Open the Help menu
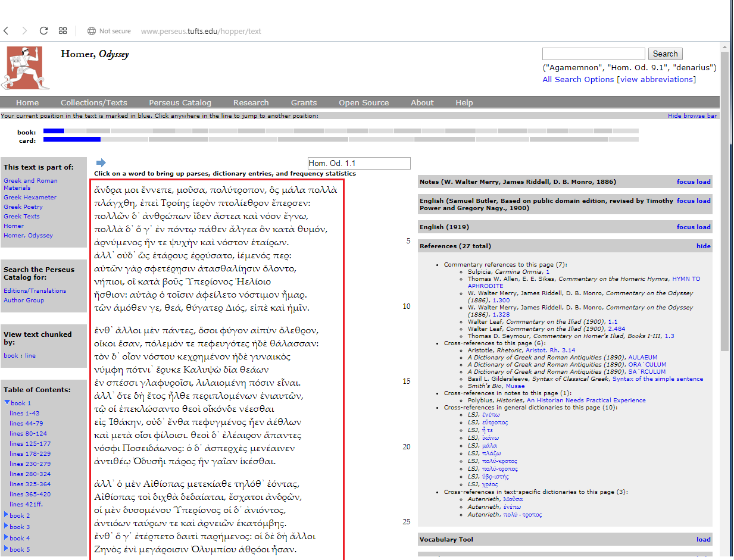The image size is (734, 560). 464,102
